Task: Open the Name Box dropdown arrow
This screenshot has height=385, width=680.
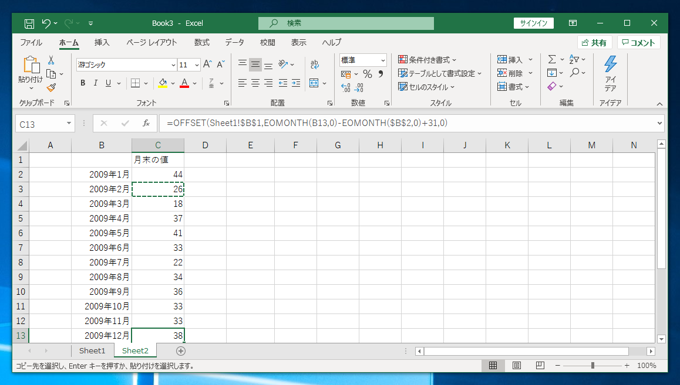Action: [69, 124]
